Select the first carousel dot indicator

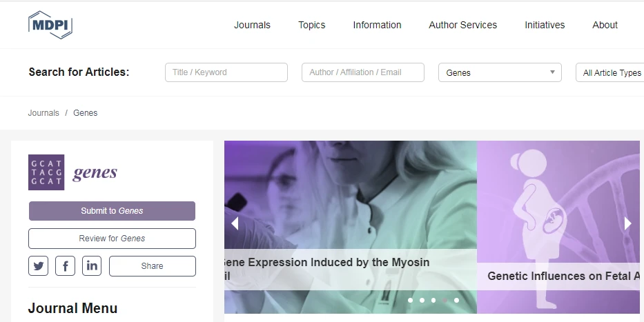pos(410,300)
